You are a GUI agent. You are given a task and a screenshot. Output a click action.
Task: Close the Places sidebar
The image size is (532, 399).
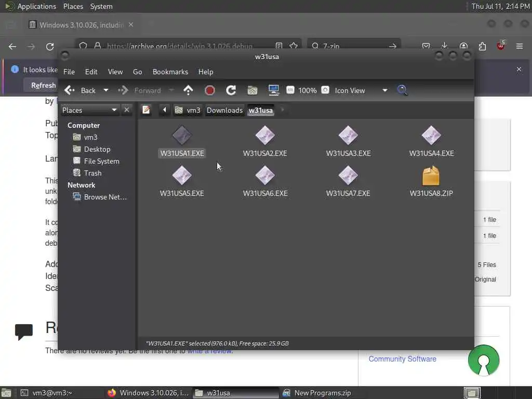(x=127, y=110)
